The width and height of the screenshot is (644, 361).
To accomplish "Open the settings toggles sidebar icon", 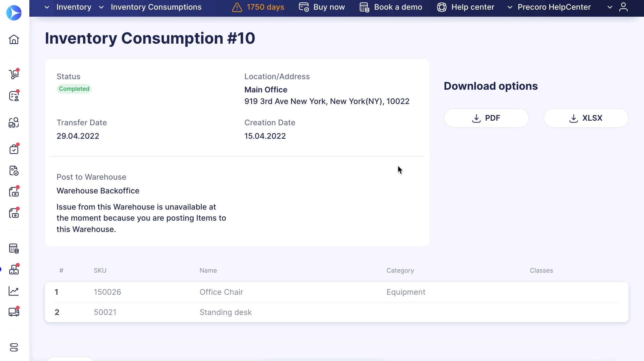I will pos(14,347).
